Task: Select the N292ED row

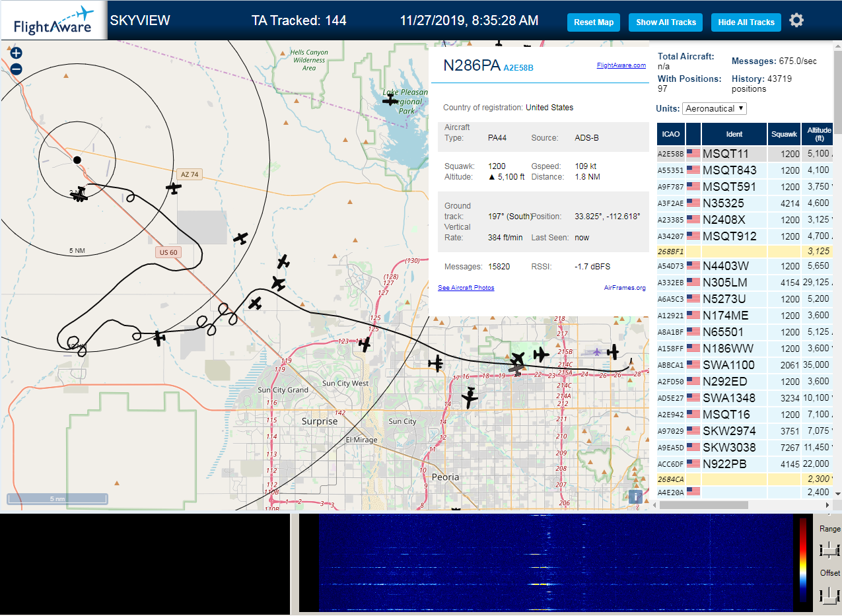Action: pos(746,381)
